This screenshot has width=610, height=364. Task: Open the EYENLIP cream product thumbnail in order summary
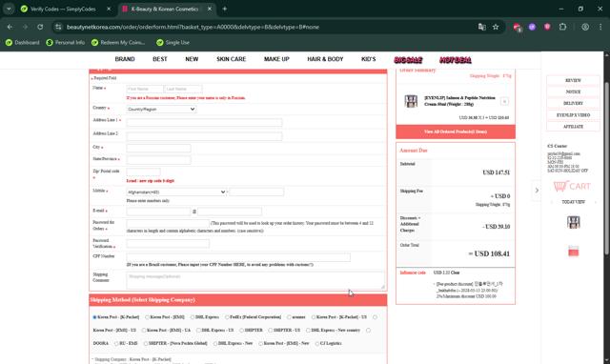(411, 101)
